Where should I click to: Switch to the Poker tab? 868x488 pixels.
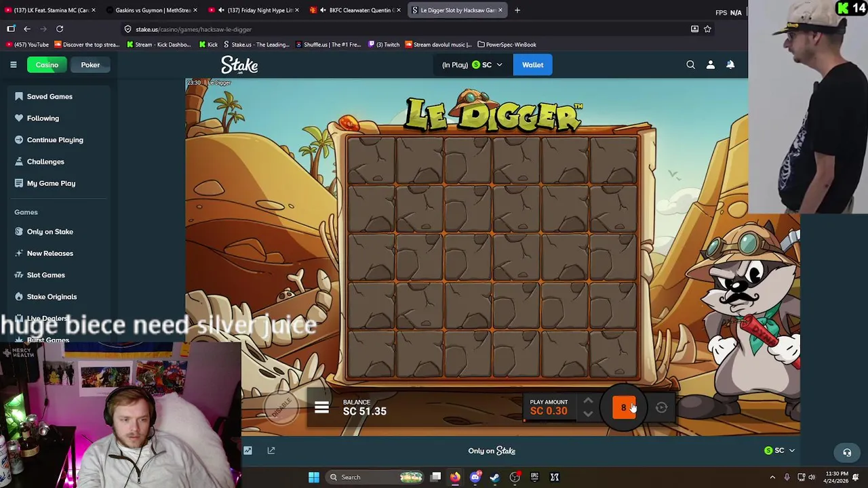[90, 64]
